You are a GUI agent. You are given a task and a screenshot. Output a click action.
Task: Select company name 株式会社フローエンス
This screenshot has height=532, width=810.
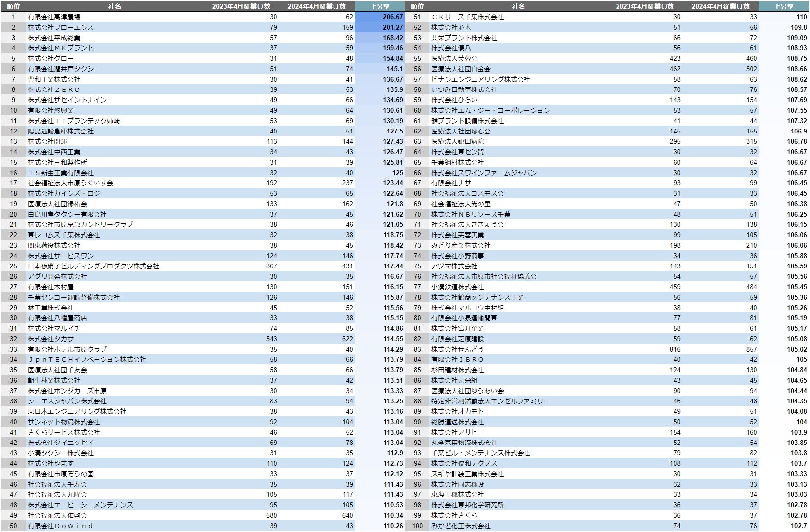[x=60, y=27]
